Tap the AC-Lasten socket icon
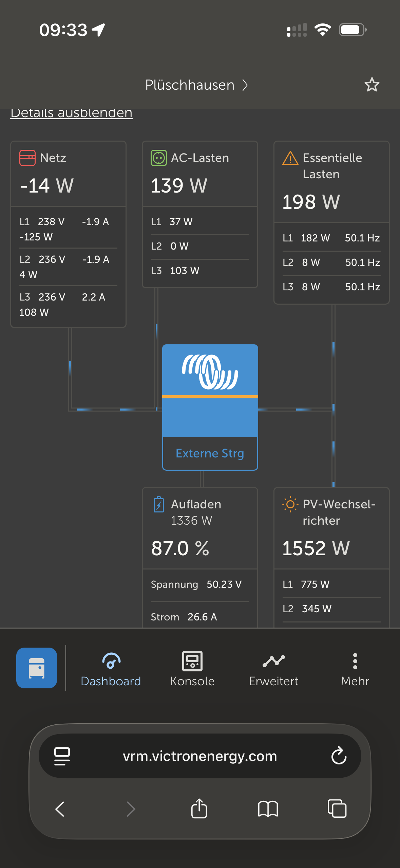The height and width of the screenshot is (868, 400). [158, 158]
